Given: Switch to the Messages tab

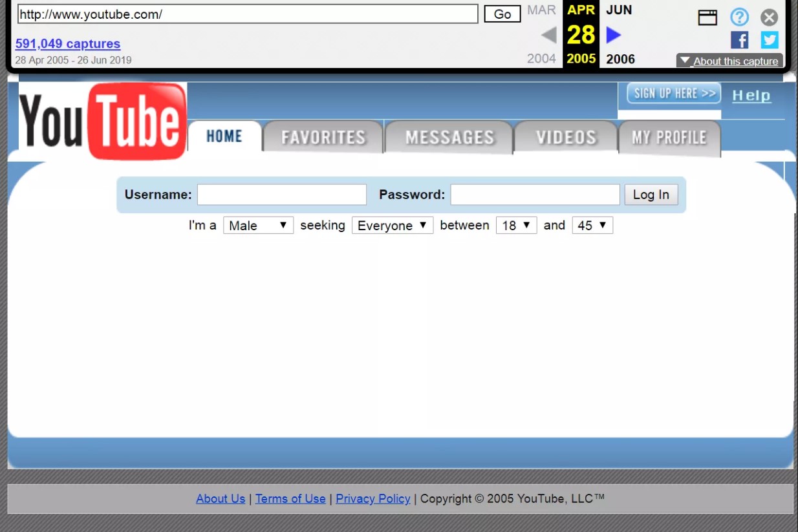Looking at the screenshot, I should 449,137.
